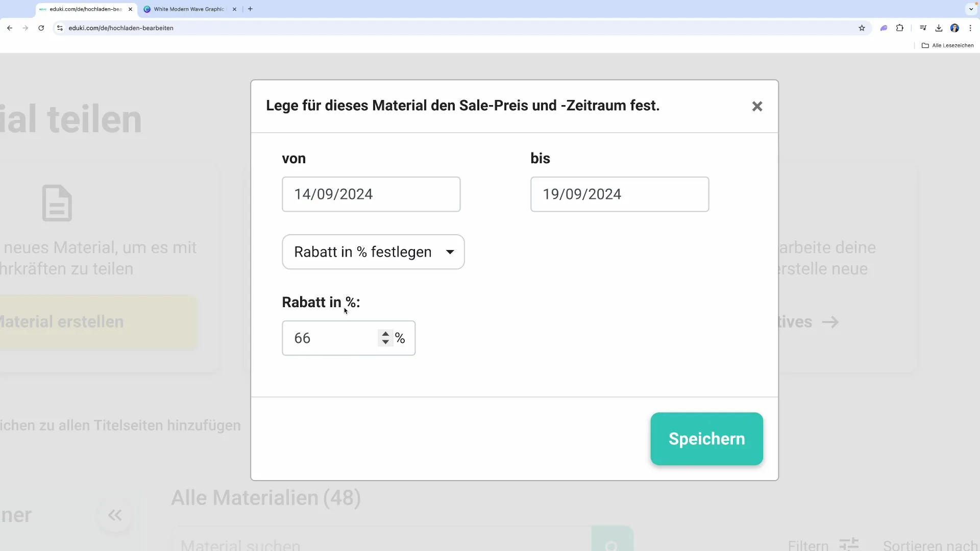Expand the 'Rabatt in % festlegen' dropdown
980x551 pixels.
(373, 252)
